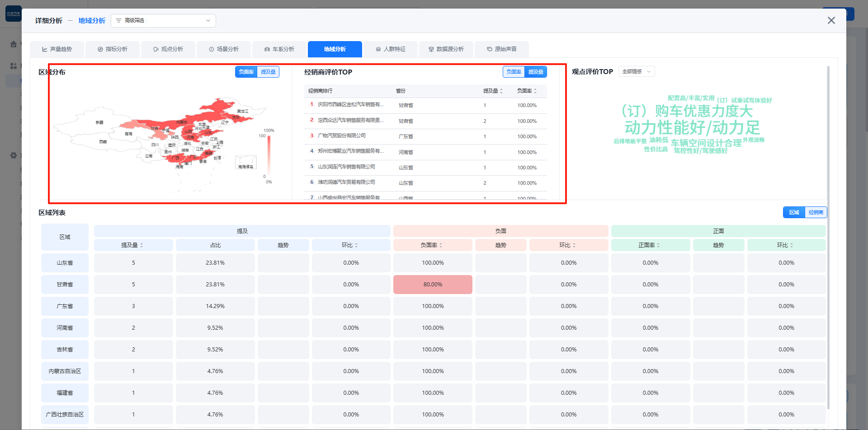Close the 详细分析 dialog with X

(x=831, y=20)
